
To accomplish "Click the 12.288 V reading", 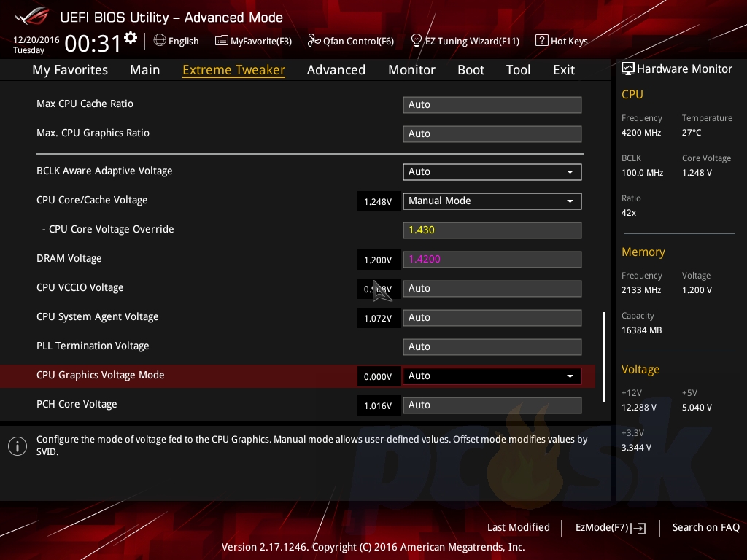I will point(639,408).
